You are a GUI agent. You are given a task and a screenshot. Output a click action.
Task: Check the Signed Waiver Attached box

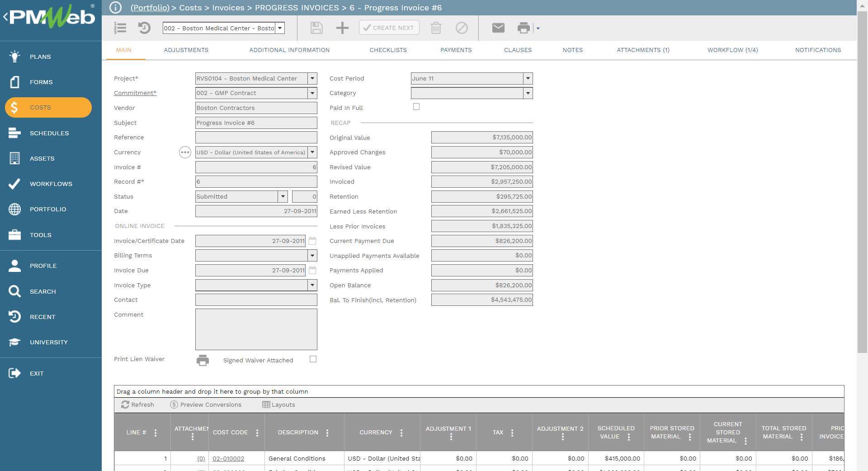(x=313, y=359)
